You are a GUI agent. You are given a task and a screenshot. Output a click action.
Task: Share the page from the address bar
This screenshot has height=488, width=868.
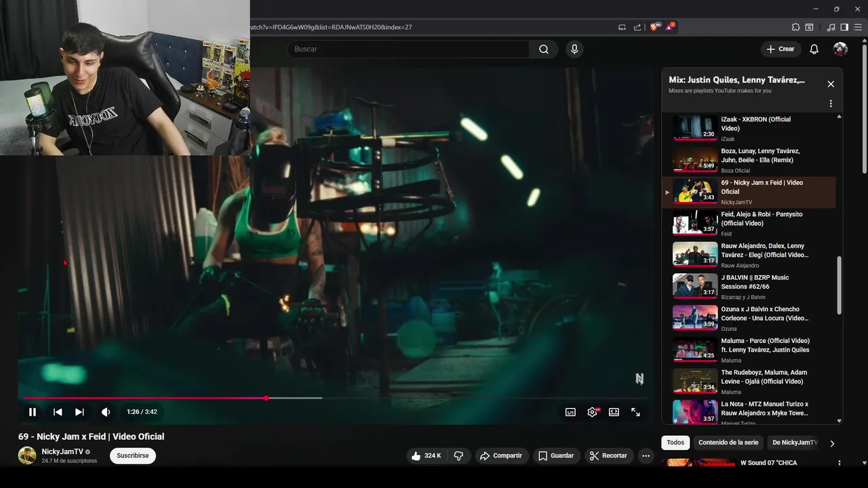coord(637,27)
